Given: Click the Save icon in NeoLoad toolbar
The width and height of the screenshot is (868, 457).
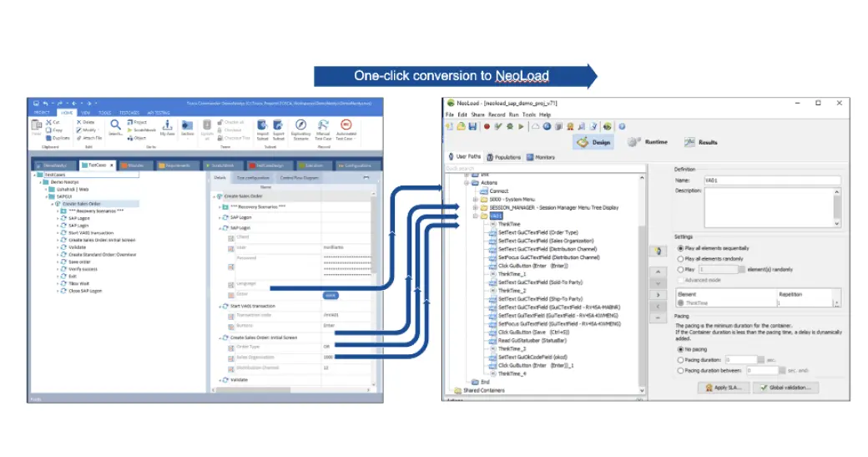Looking at the screenshot, I should [473, 126].
